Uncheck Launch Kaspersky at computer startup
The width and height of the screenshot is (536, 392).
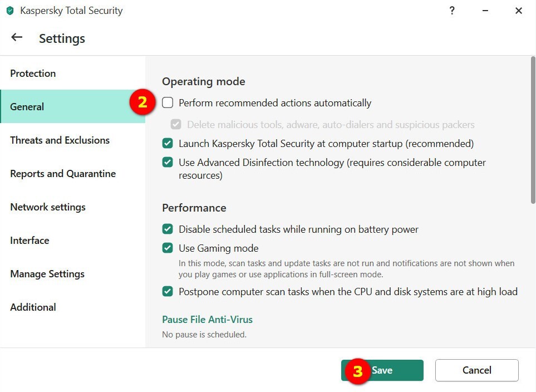click(x=168, y=144)
